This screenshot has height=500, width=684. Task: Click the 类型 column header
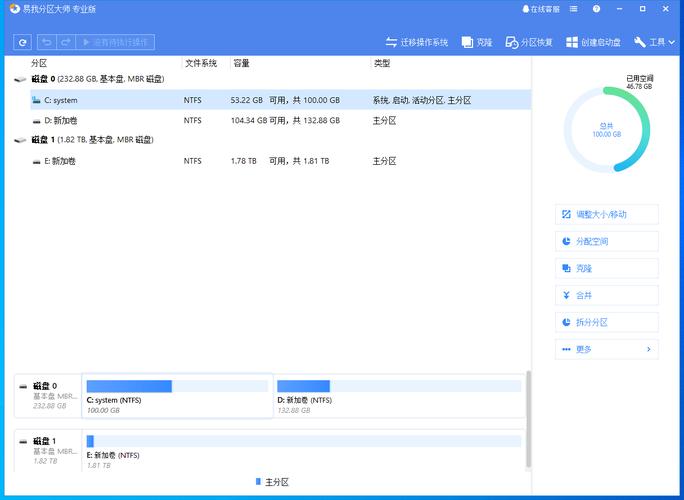pyautogui.click(x=382, y=63)
